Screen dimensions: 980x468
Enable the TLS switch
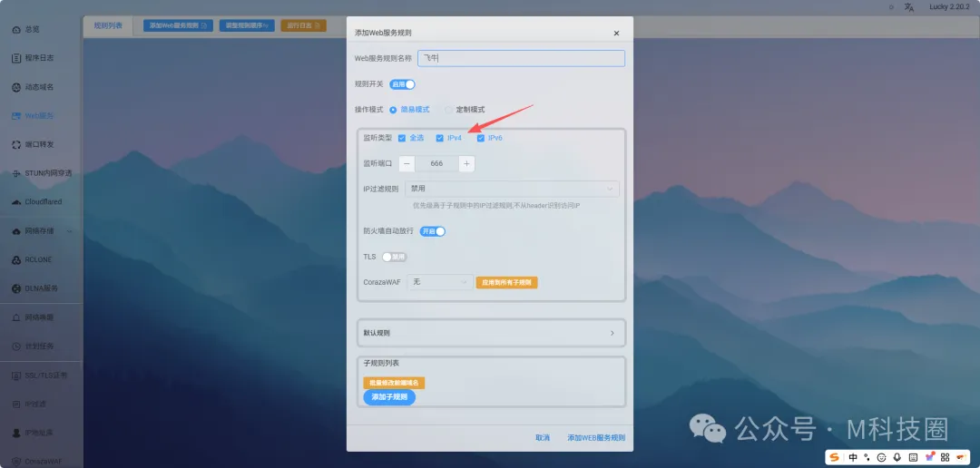395,257
